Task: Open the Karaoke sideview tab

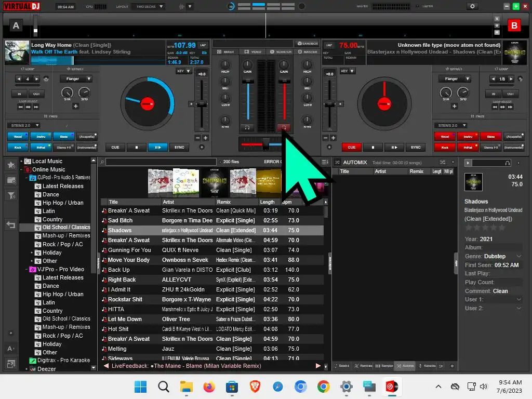Action: [428, 366]
